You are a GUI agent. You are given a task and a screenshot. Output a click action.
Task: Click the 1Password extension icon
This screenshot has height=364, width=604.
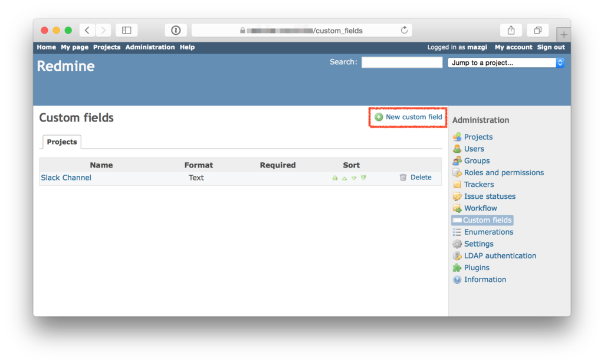point(176,30)
